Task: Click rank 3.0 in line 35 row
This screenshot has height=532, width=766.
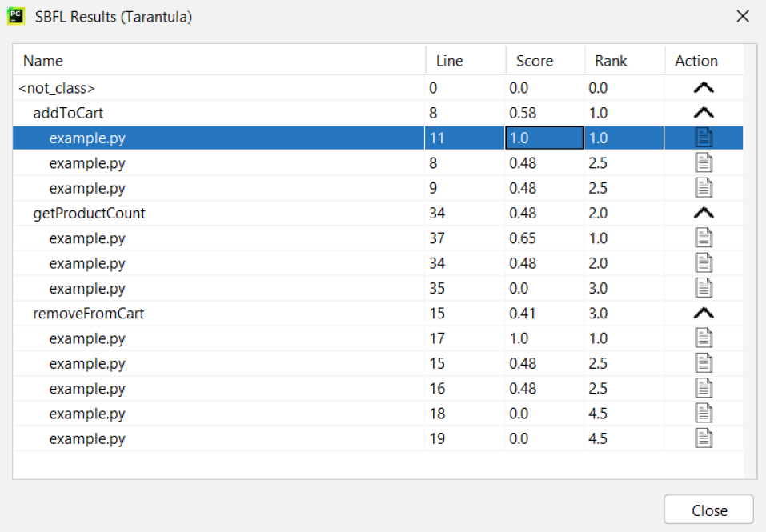Action: click(598, 288)
